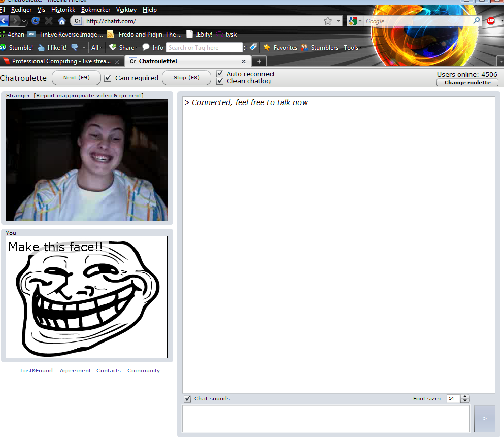504x445 pixels.
Task: Click the browser Back arrow button
Action: (4, 21)
